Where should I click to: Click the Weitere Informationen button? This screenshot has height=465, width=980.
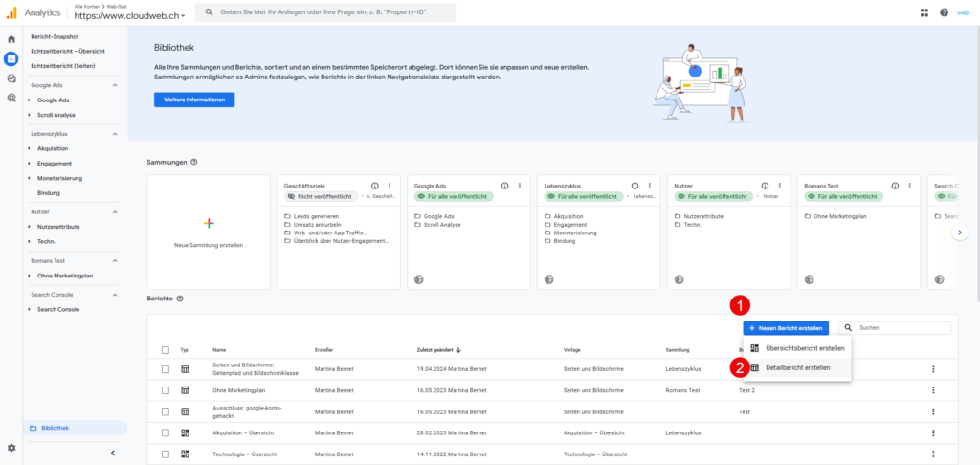coord(194,100)
